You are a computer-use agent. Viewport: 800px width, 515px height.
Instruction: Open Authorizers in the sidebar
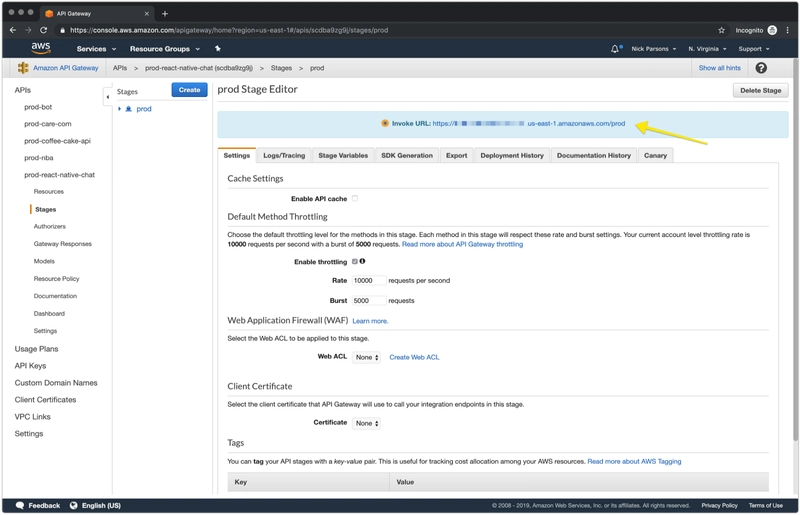pos(49,227)
